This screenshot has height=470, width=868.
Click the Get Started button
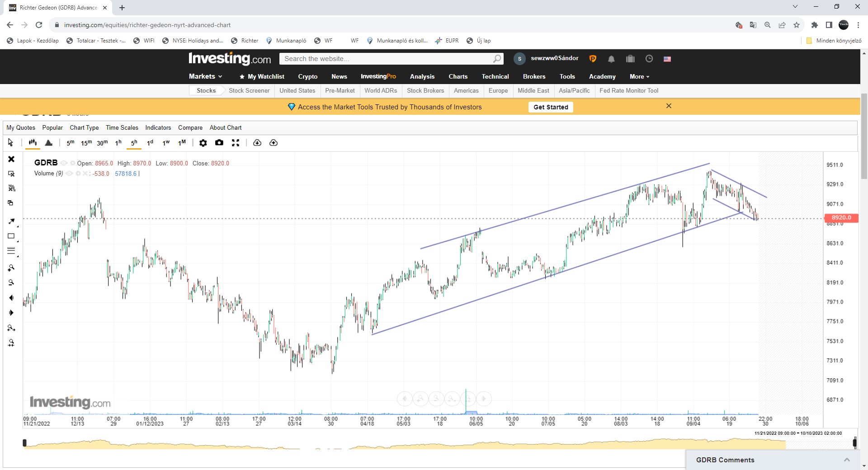(x=550, y=107)
